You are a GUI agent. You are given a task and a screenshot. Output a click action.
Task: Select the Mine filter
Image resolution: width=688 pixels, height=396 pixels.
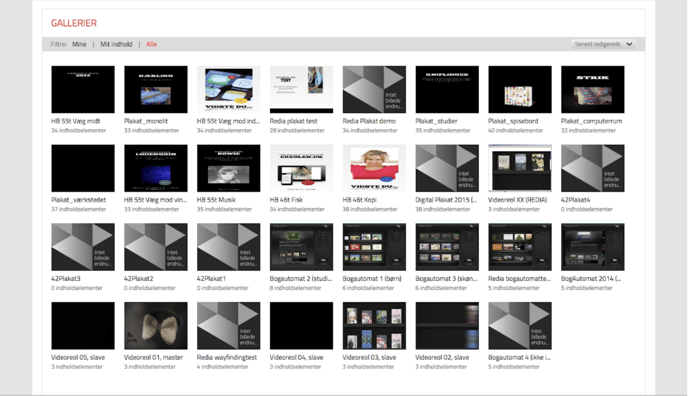coord(79,44)
